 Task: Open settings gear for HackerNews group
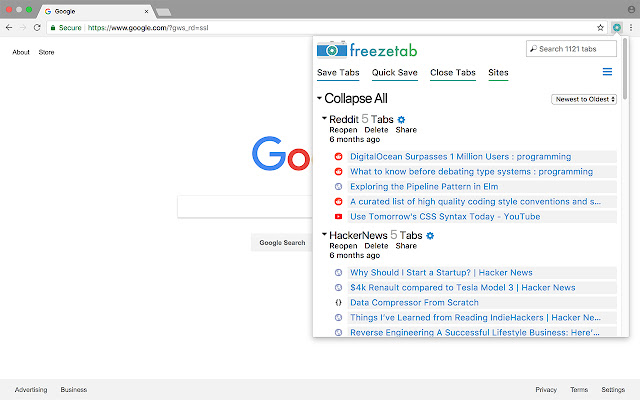pos(430,236)
